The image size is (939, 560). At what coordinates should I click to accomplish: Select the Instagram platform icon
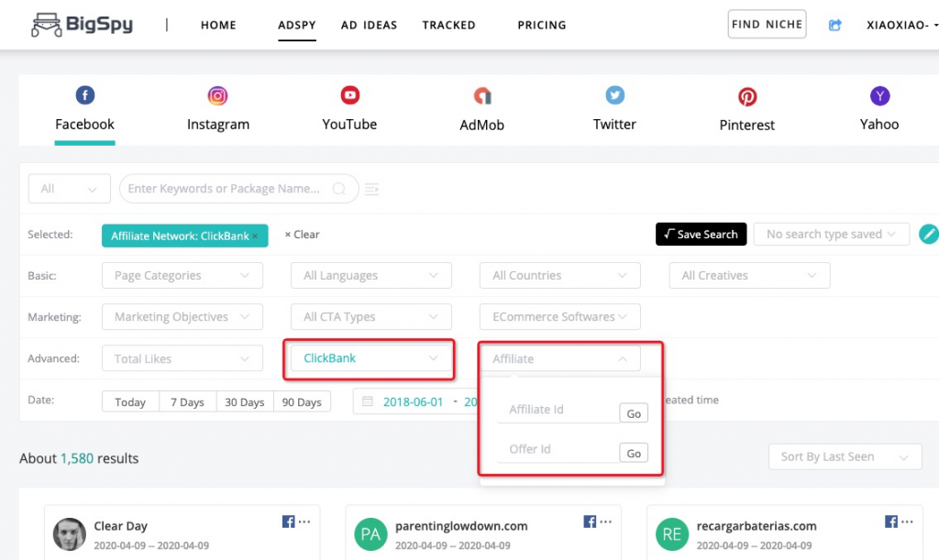coord(217,95)
